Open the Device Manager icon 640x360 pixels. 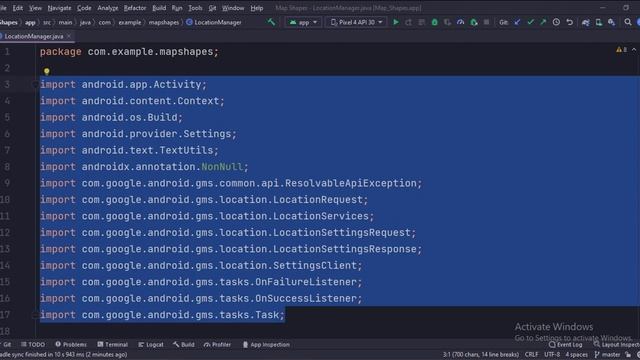click(x=599, y=22)
